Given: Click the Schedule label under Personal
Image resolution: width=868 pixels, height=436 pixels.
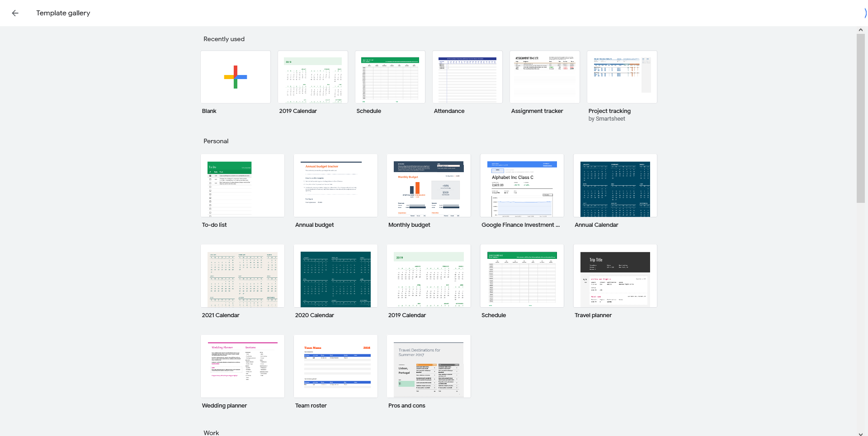Looking at the screenshot, I should point(493,315).
